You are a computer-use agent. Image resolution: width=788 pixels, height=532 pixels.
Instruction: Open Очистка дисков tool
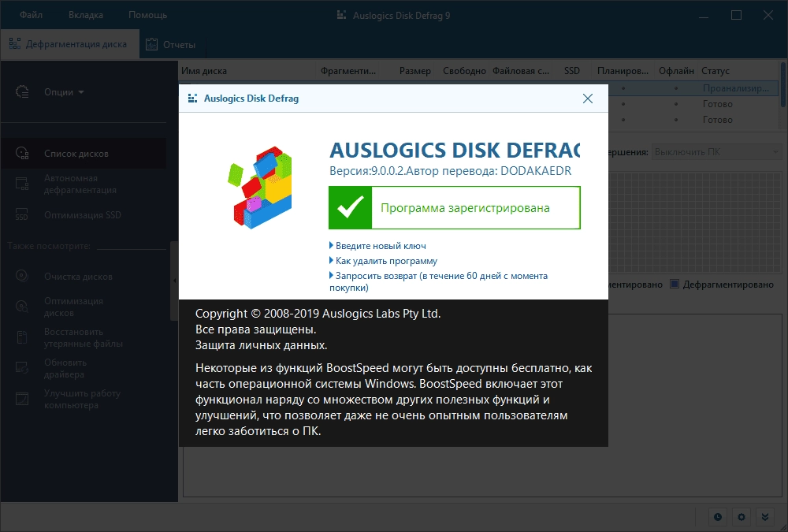point(78,277)
